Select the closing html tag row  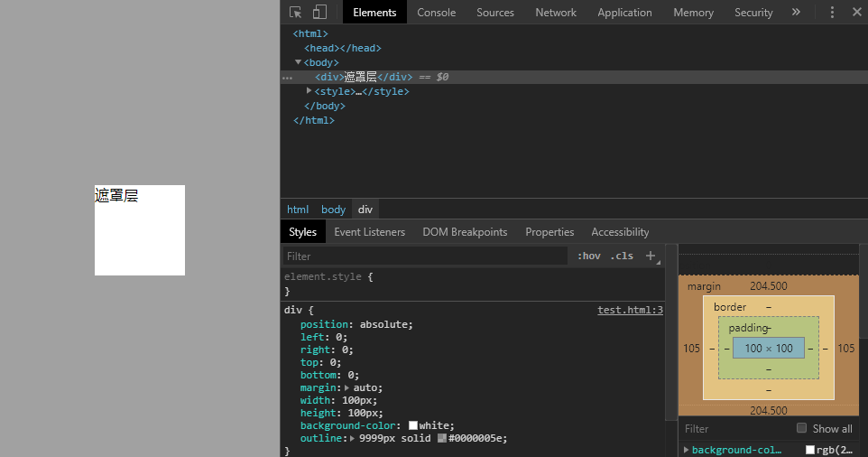[x=314, y=120]
